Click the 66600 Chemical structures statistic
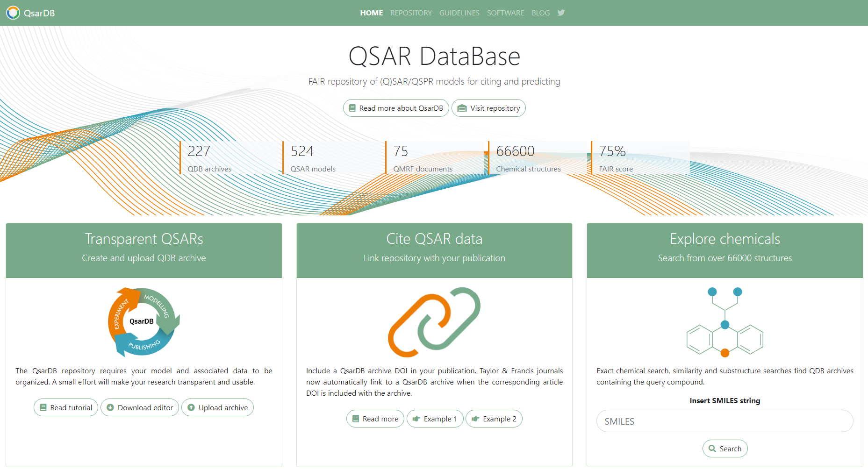 click(x=538, y=158)
